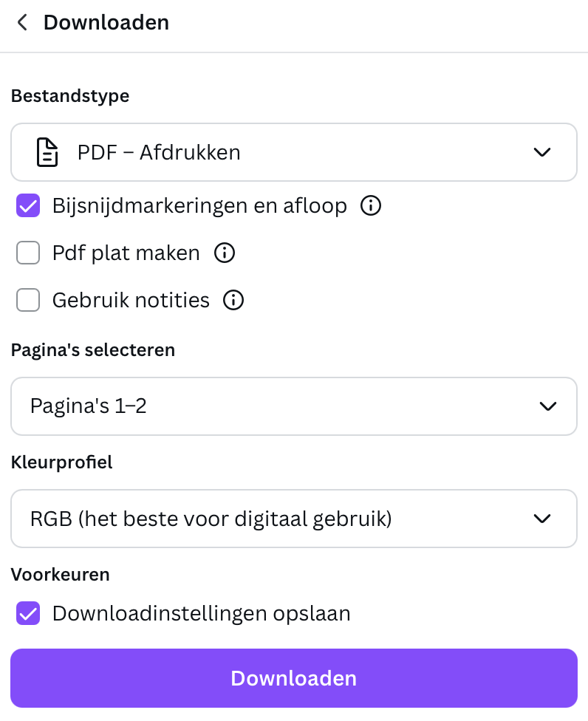Click the chevron on the Bestandstype selector
The height and width of the screenshot is (721, 588).
[x=542, y=152]
